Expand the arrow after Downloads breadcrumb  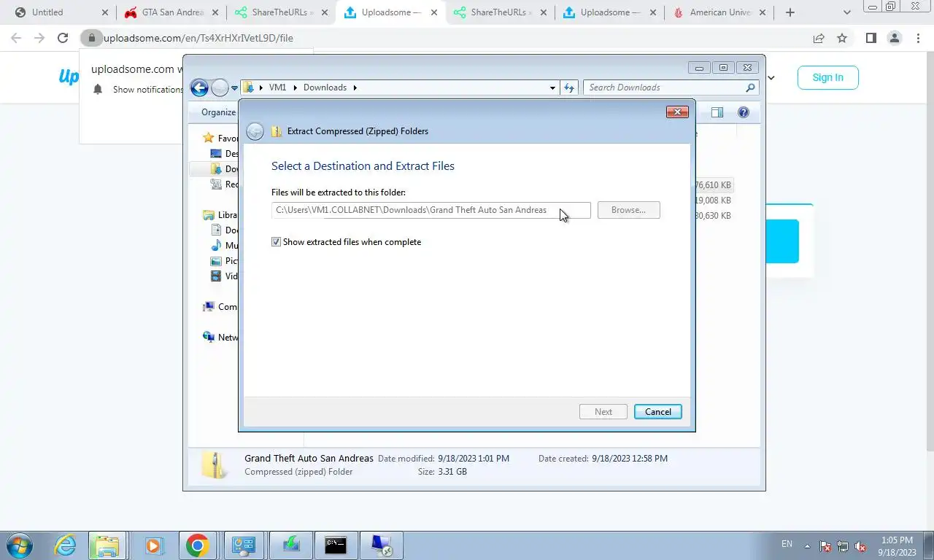point(355,87)
